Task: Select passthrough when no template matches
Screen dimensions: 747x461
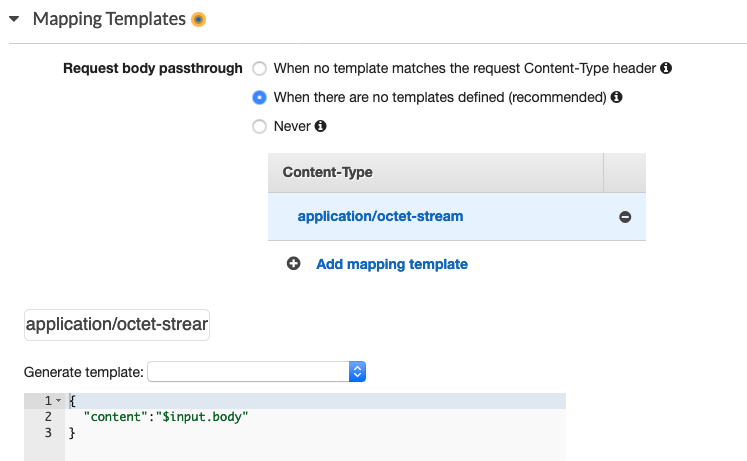Action: (259, 69)
